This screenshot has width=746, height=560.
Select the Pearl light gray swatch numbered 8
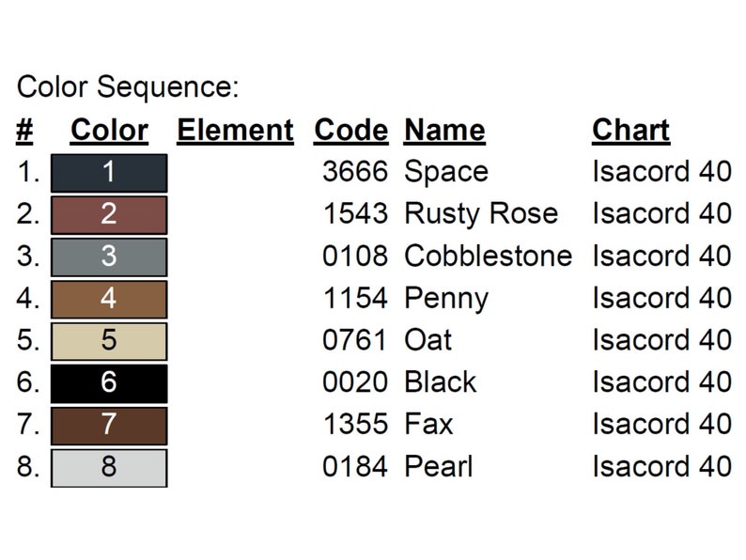tap(109, 468)
